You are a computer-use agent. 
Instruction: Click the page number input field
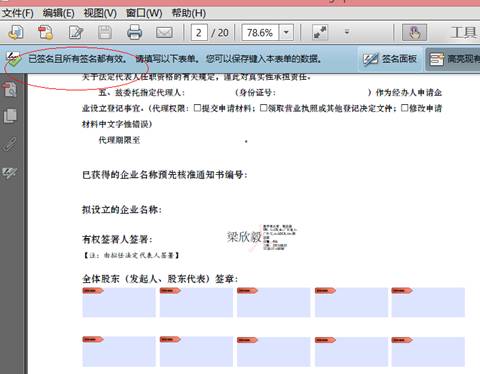click(199, 33)
